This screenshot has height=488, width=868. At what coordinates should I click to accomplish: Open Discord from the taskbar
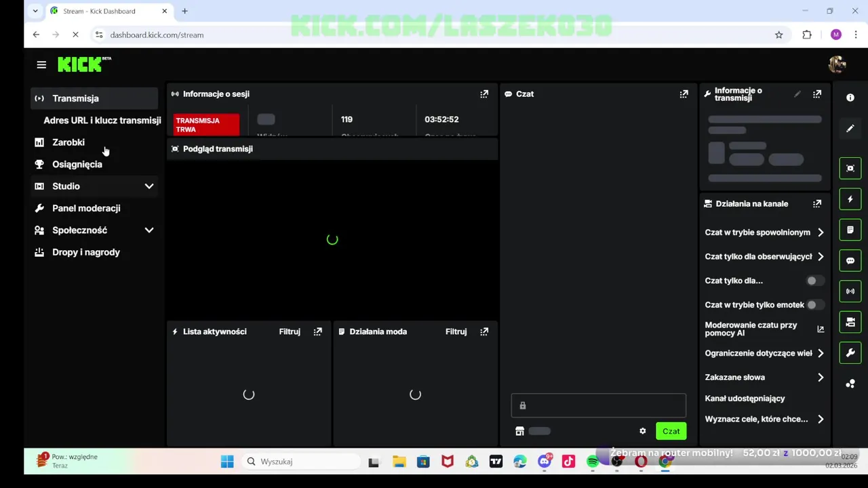tap(545, 462)
